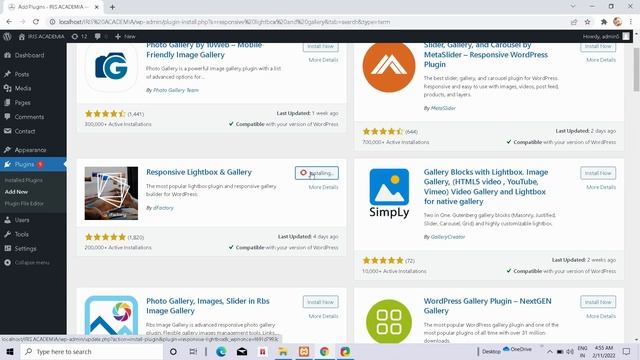Image resolution: width=640 pixels, height=360 pixels.
Task: Click the browser address bar
Action: pos(310,22)
